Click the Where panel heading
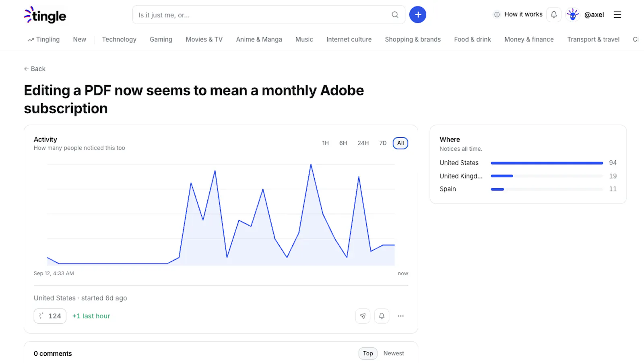Viewport: 644px width, 363px height. (x=450, y=139)
